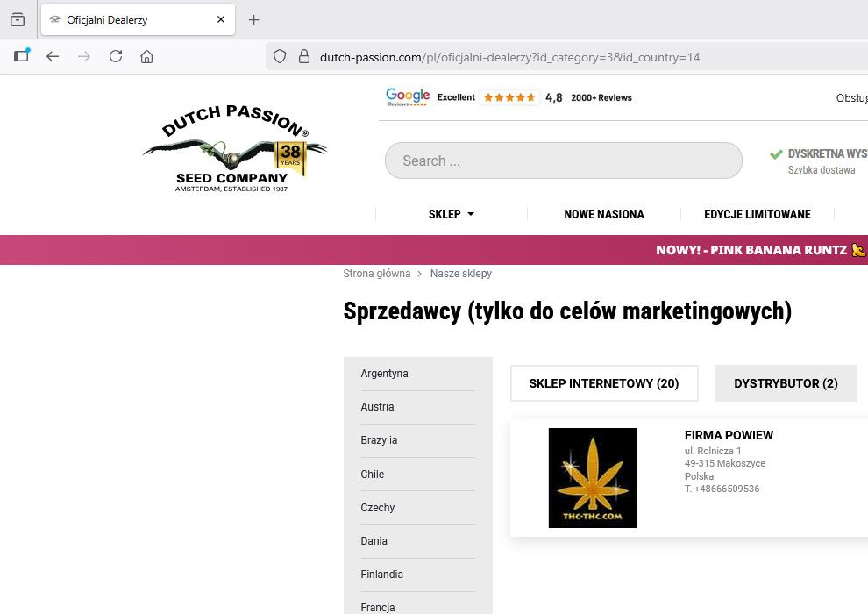Open the sidebar panel icon
This screenshot has height=614, width=868.
[21, 56]
